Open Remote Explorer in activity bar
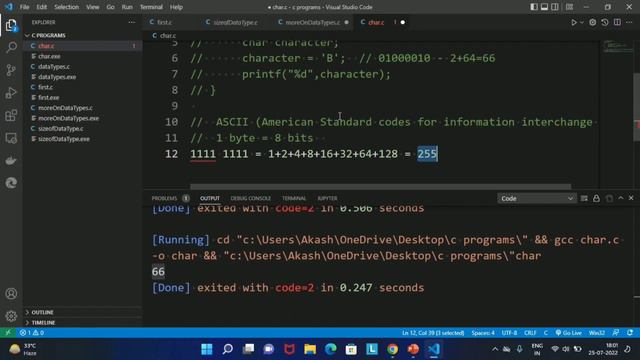This screenshot has width=640, height=360. pyautogui.click(x=11, y=138)
